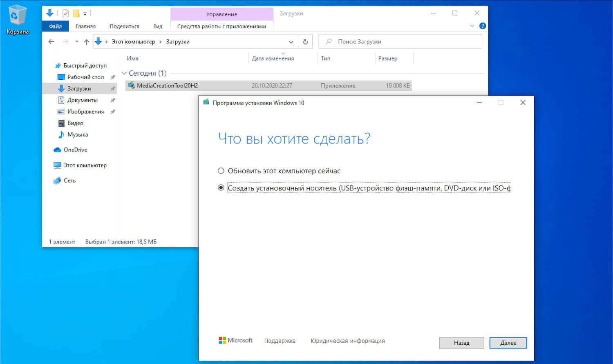This screenshot has height=364, width=613.
Task: Unpin Загрузки from quick access
Action: tap(113, 88)
